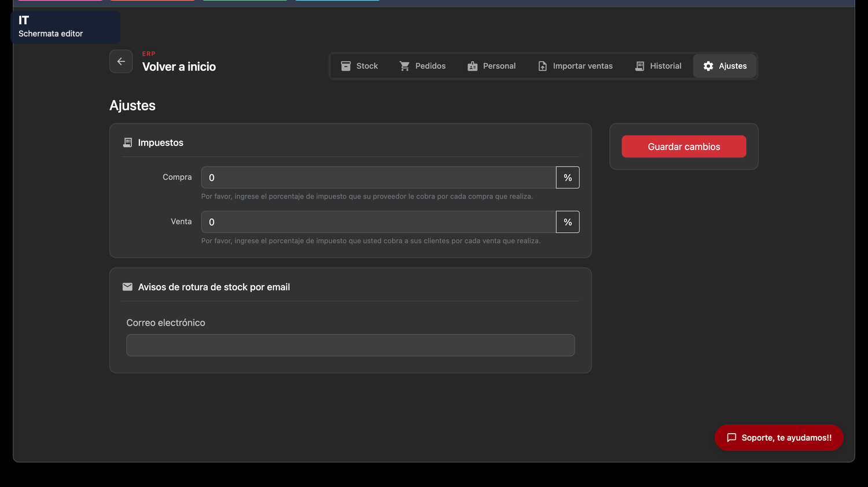Click the percent addon beside Venta
868x487 pixels.
point(568,222)
